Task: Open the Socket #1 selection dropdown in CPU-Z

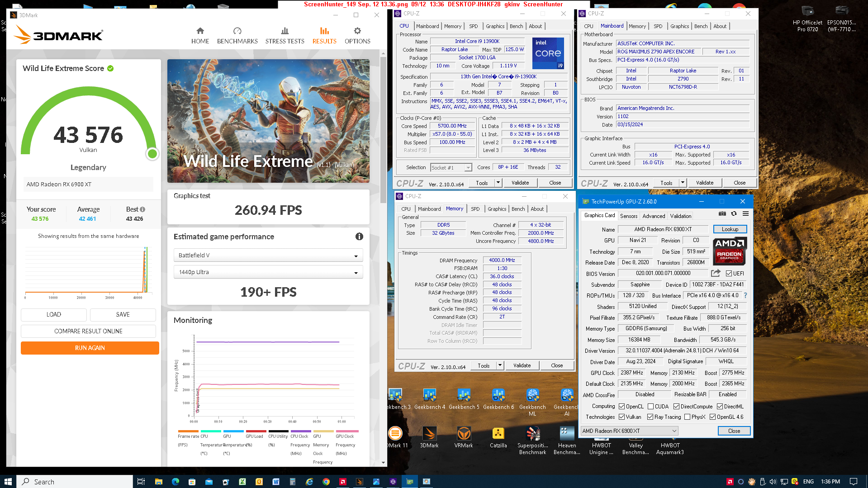Action: point(451,167)
